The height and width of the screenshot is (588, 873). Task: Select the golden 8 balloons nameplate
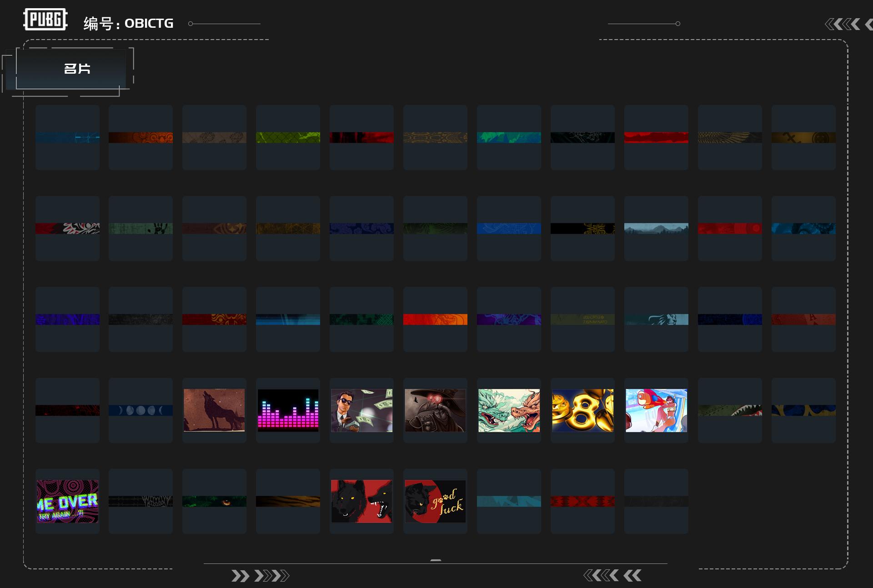coord(582,410)
